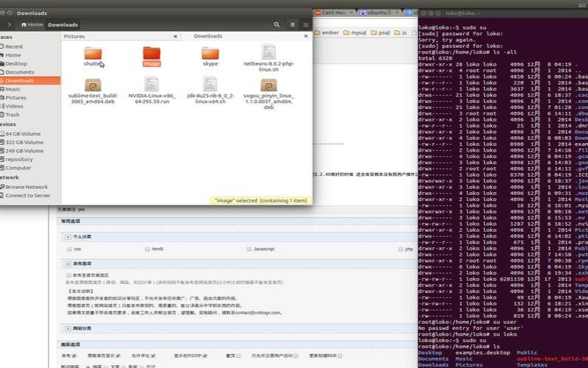Open Downloads in Files sidebar
The height and width of the screenshot is (368, 588).
[x=30, y=80]
